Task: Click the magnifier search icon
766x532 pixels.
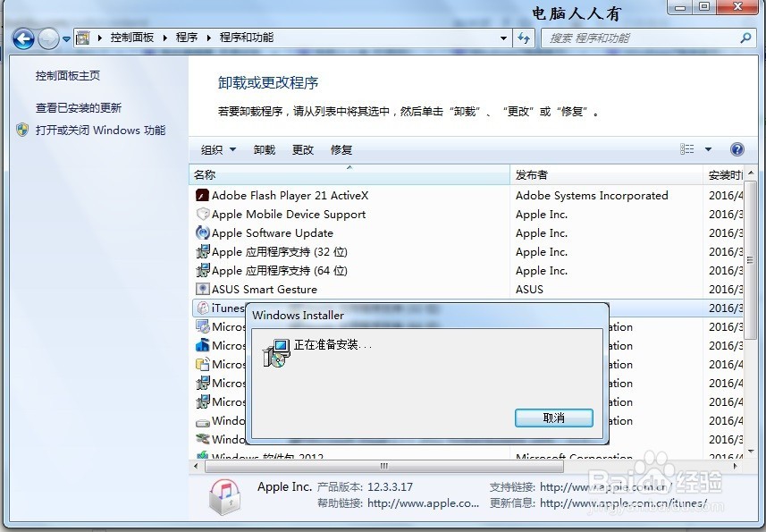Action: tap(745, 38)
